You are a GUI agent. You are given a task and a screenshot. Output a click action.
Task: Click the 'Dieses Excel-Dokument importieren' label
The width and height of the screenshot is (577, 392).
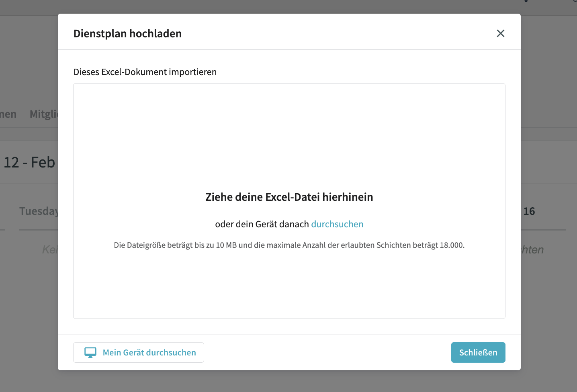pos(145,72)
